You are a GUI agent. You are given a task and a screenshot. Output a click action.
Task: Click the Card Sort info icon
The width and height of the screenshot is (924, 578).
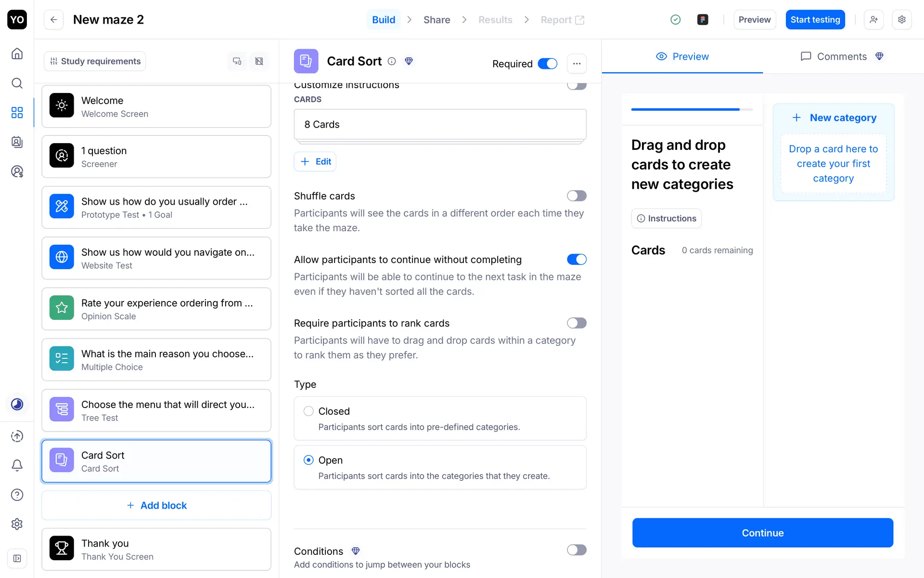392,61
